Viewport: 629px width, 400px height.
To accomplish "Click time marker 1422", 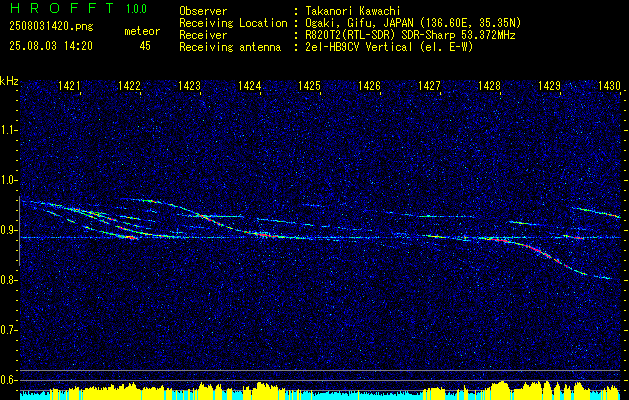I will pyautogui.click(x=129, y=85).
